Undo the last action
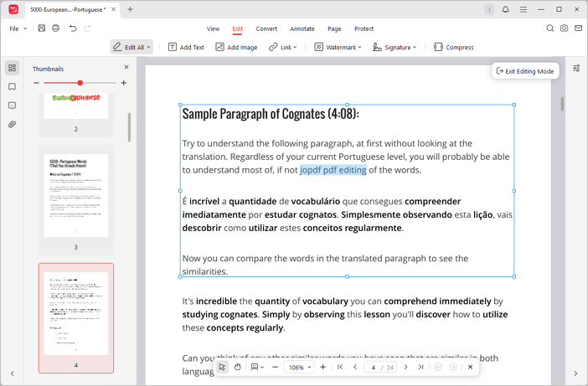Screen dimensions: 588x386 (x=73, y=28)
